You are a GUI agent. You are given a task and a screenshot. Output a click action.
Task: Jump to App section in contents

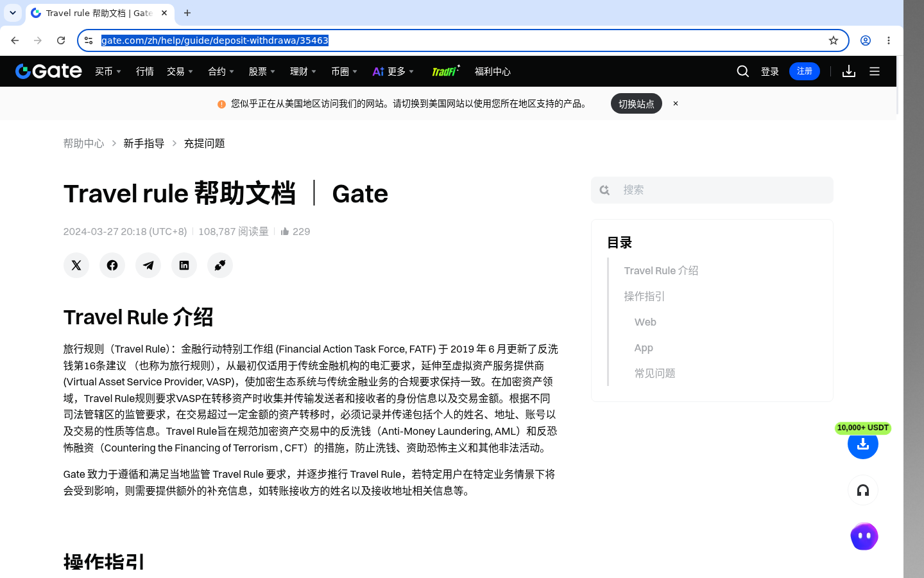[644, 348]
